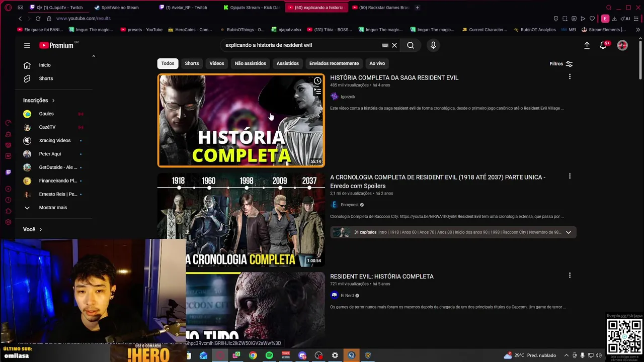Image resolution: width=644 pixels, height=362 pixels.
Task: Select the Assistidos filter chip
Action: coord(287,63)
